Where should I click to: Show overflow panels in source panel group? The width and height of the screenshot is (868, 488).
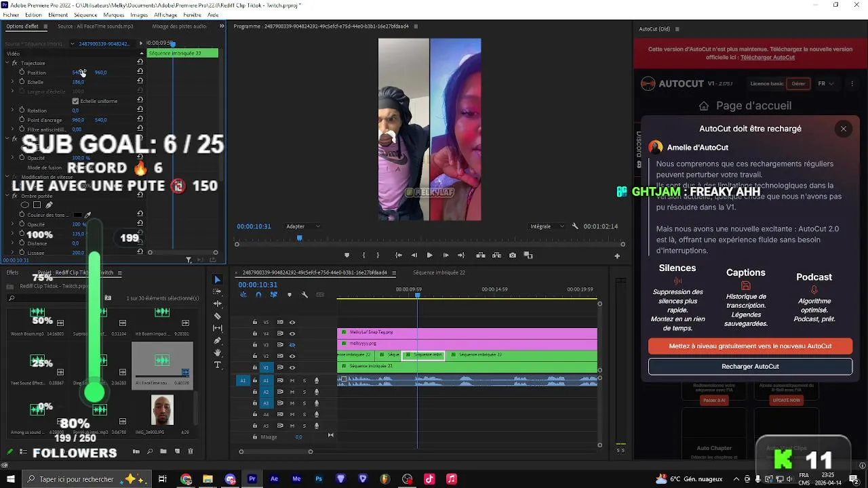[x=222, y=26]
